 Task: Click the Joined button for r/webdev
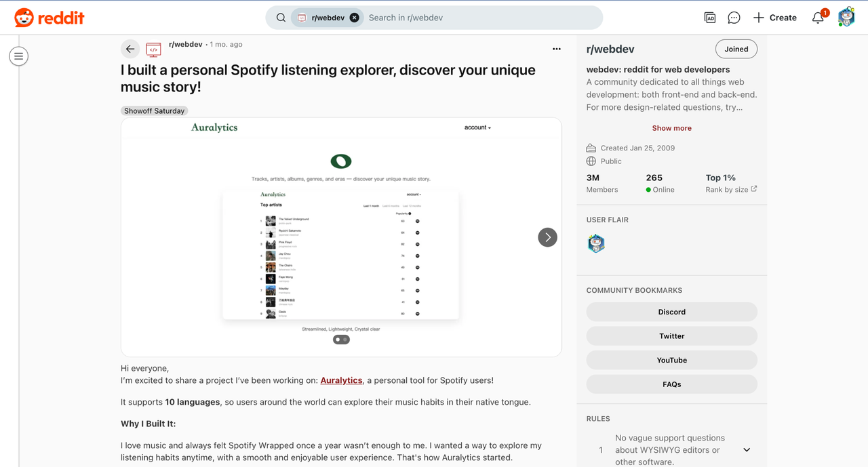coord(736,49)
